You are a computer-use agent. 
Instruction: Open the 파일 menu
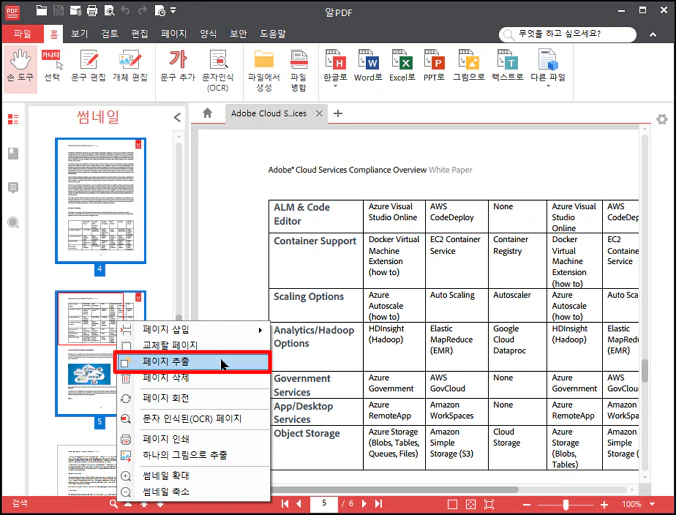(x=22, y=34)
